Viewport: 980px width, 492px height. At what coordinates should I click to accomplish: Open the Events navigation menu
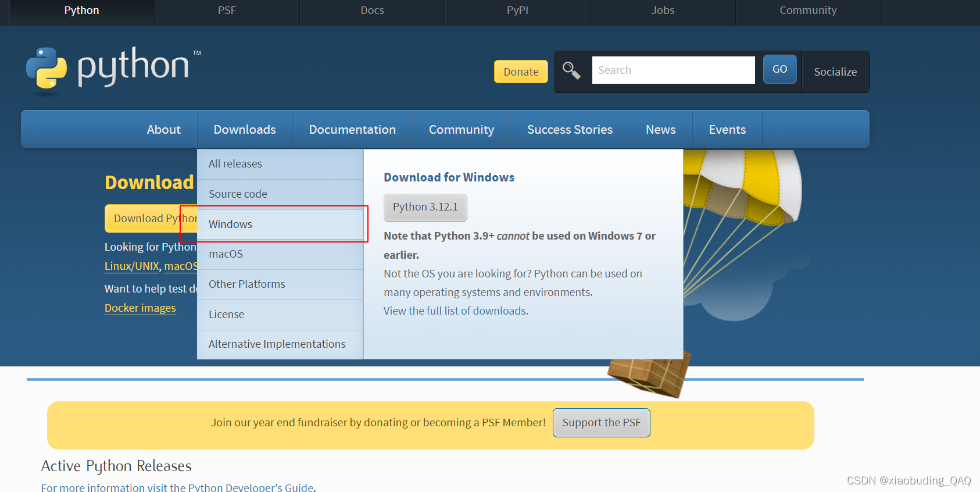[x=727, y=129]
